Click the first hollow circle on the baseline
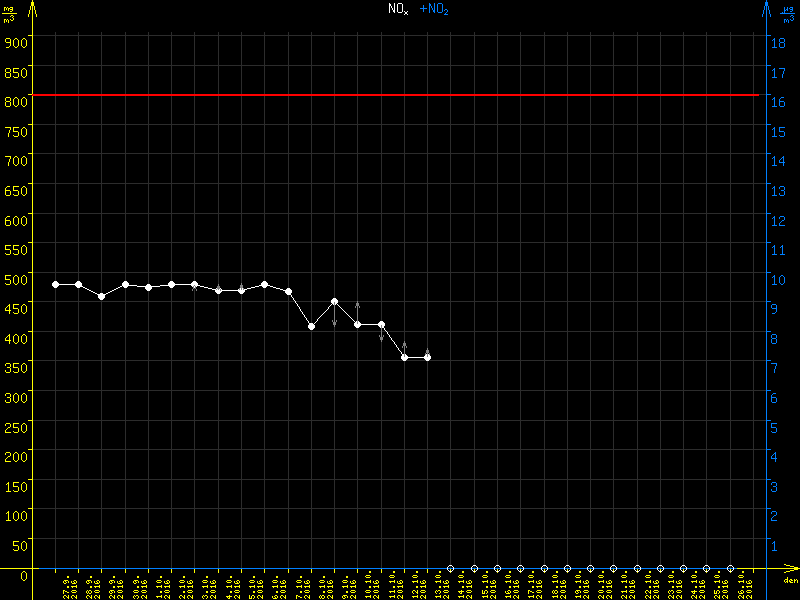Image resolution: width=800 pixels, height=600 pixels. click(x=451, y=568)
